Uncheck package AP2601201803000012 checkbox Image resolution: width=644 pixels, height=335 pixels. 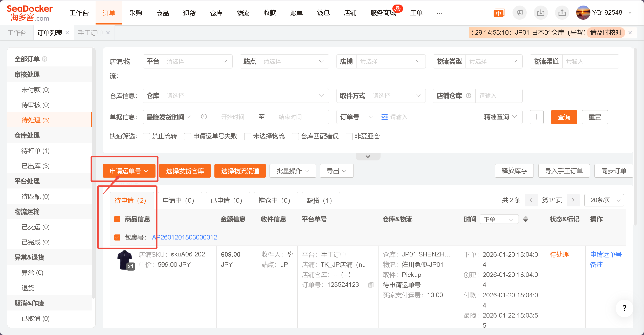point(117,237)
